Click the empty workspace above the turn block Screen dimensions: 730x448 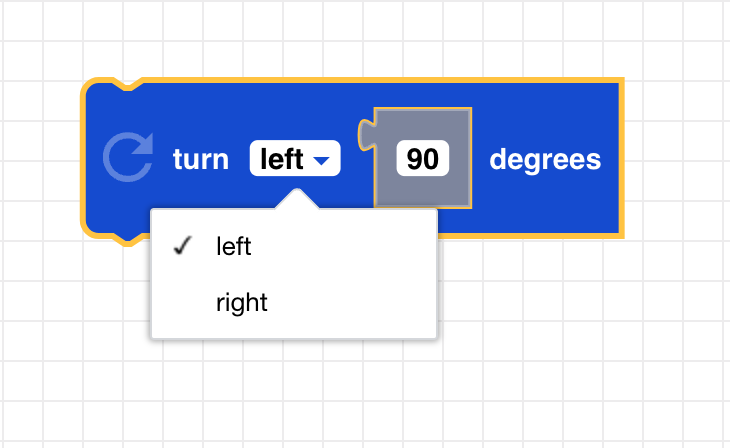coord(350,40)
